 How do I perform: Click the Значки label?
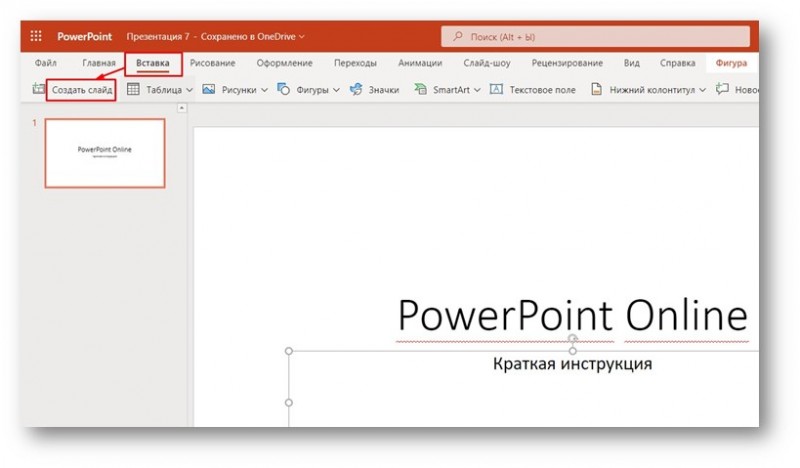point(384,90)
